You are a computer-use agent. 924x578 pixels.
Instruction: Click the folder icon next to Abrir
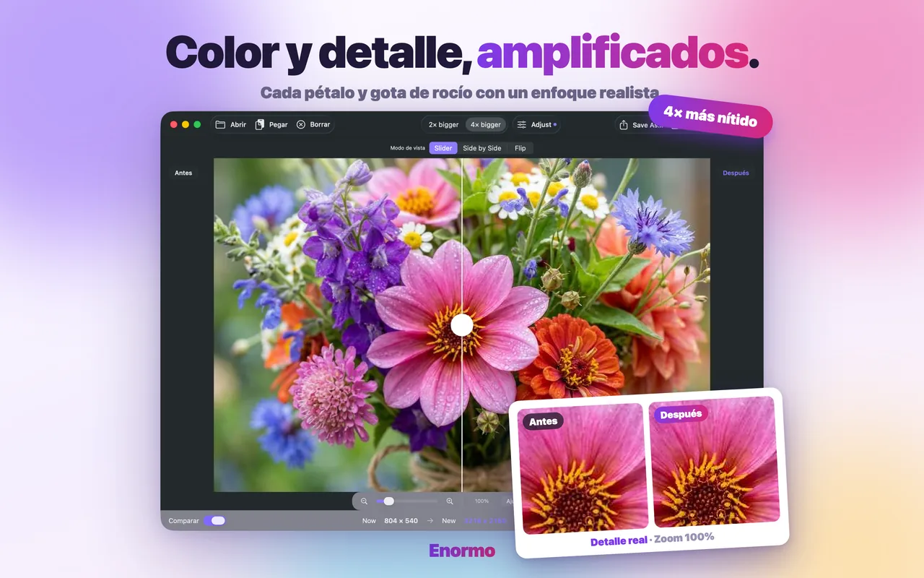(220, 124)
